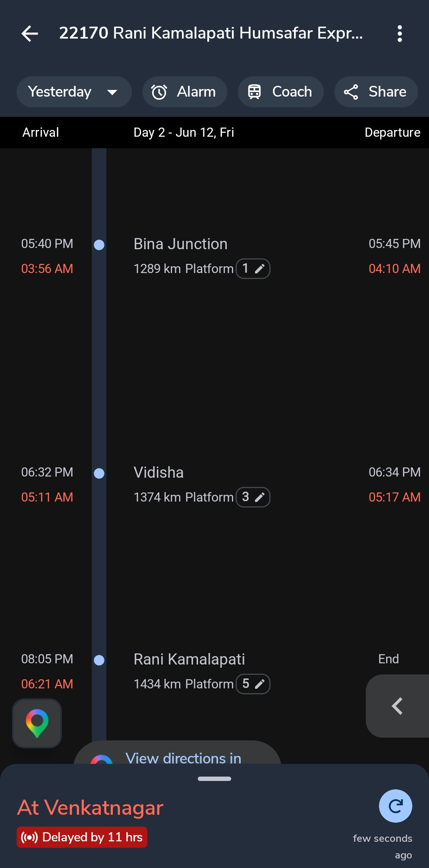Go back using the arrow icon
Screen dimensions: 429x868
coord(30,33)
